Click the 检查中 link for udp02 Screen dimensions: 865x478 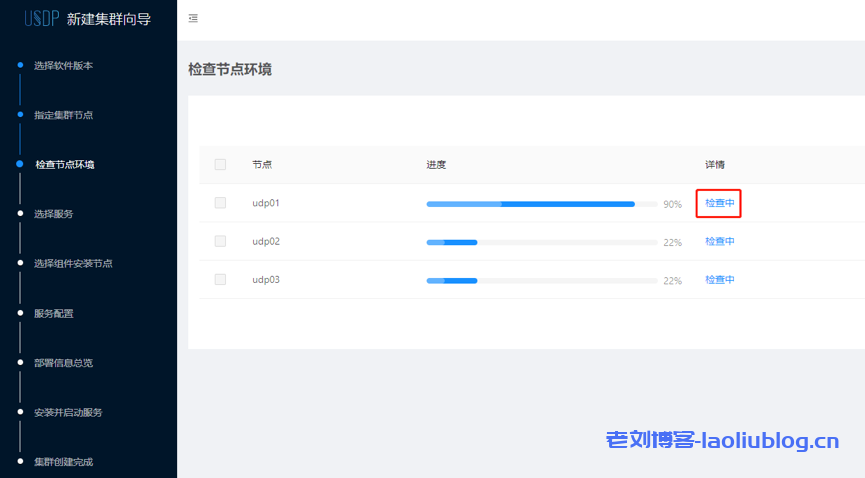pos(719,241)
